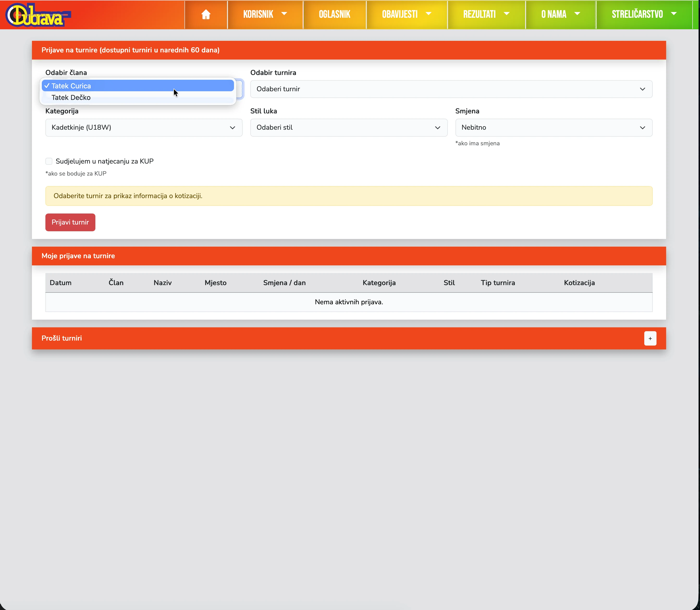Open the Odaberi turnir dropdown
Viewport: 700px width, 610px height.
point(451,89)
